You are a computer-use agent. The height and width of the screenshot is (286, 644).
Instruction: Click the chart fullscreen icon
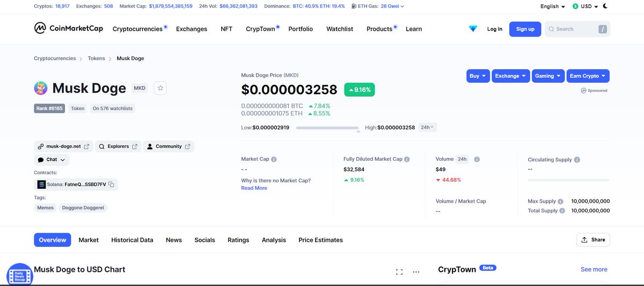(x=399, y=272)
